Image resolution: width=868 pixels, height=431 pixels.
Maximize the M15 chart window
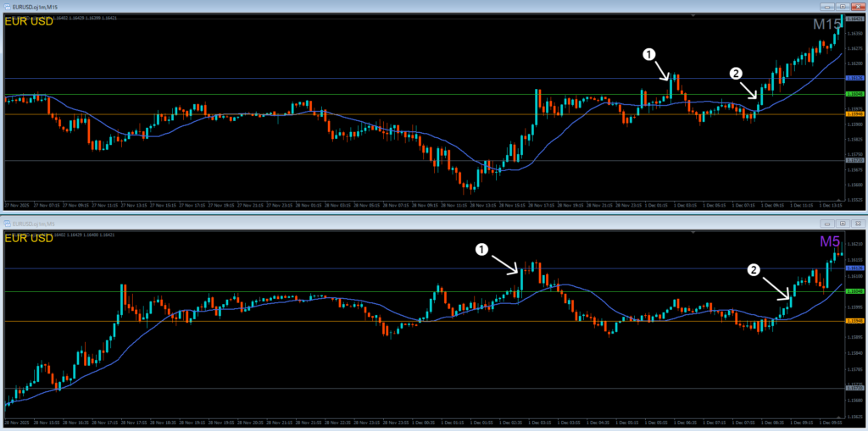pos(842,6)
